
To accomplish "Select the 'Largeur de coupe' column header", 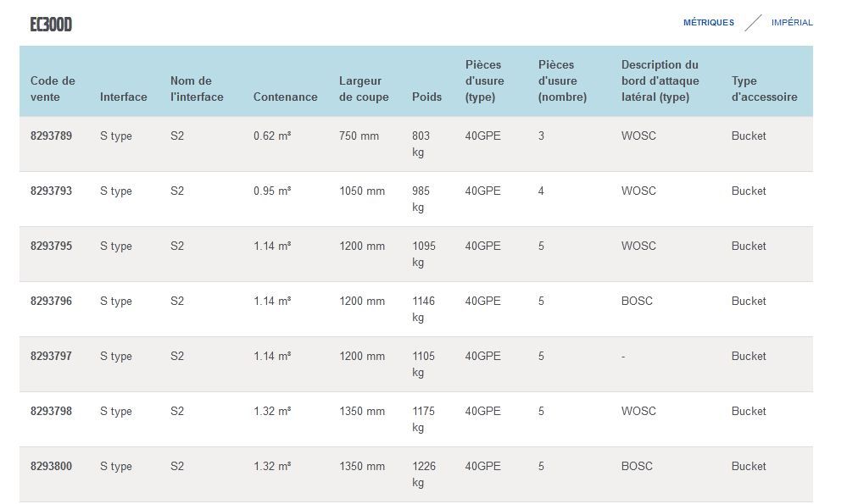I will tap(364, 89).
